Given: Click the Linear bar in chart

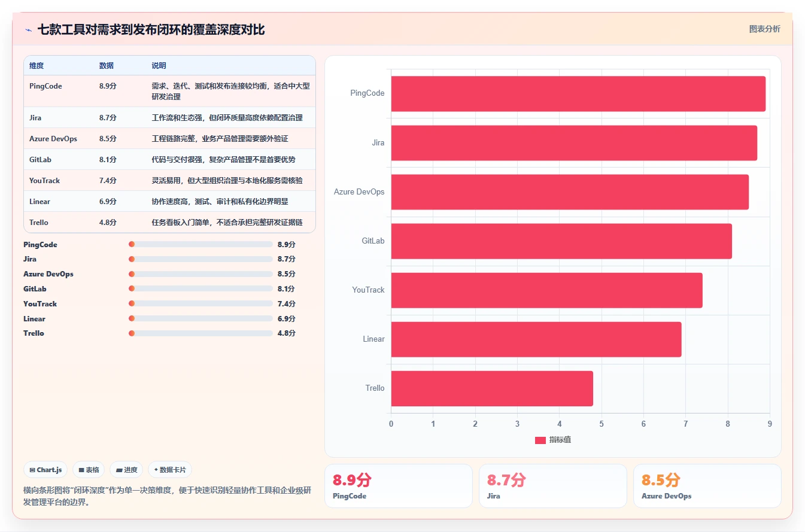Looking at the screenshot, I should [x=536, y=339].
